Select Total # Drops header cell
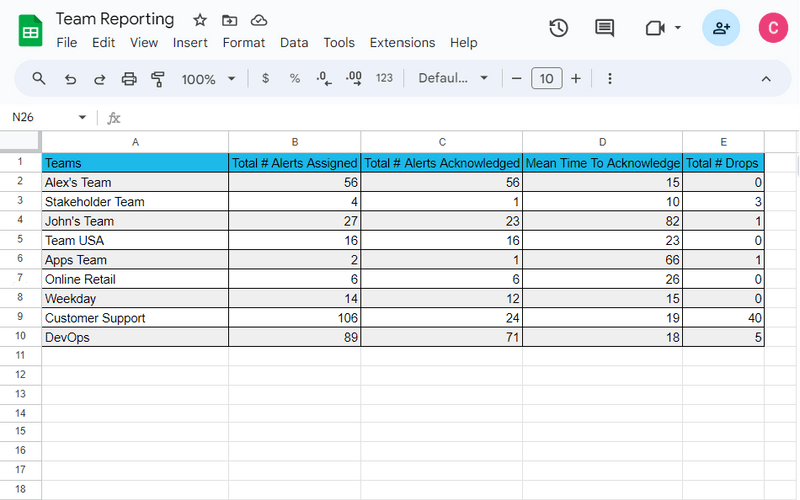Viewport: 800px width, 500px height. click(x=723, y=163)
